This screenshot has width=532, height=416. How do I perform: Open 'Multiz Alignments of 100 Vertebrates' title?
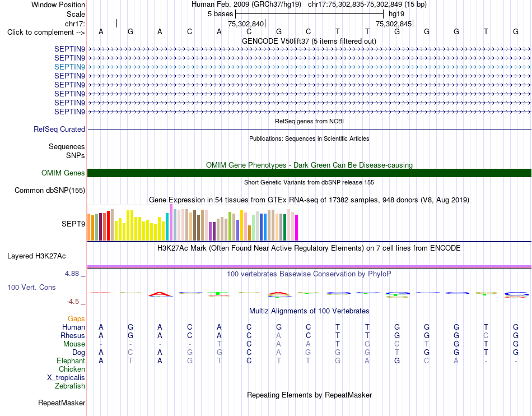pyautogui.click(x=309, y=311)
